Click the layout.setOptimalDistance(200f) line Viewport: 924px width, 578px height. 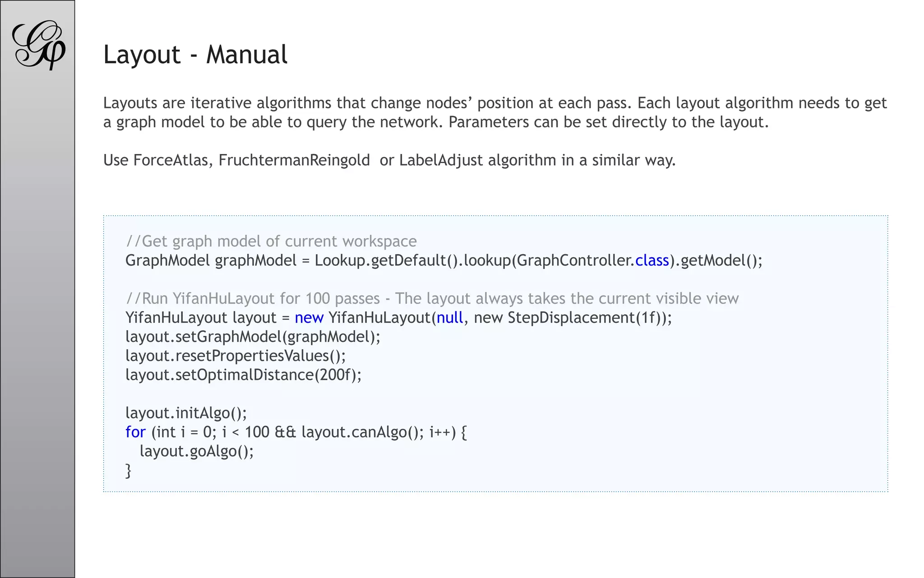244,375
